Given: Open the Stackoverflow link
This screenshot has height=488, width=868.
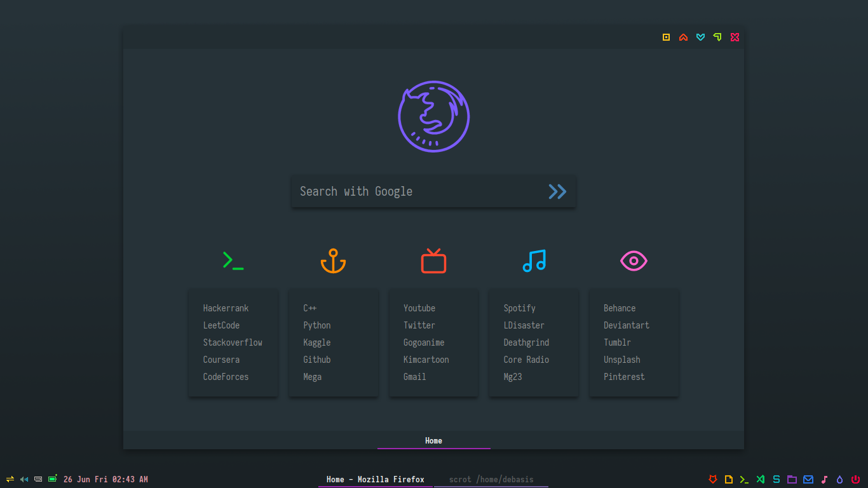Looking at the screenshot, I should (233, 342).
